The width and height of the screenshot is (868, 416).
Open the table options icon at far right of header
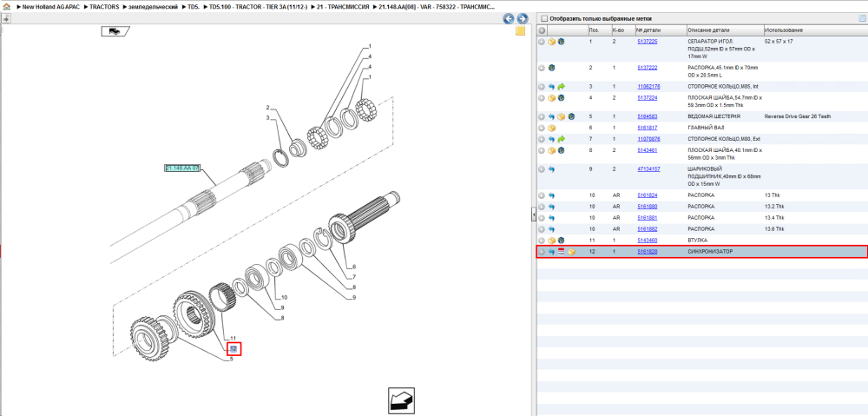[x=861, y=18]
